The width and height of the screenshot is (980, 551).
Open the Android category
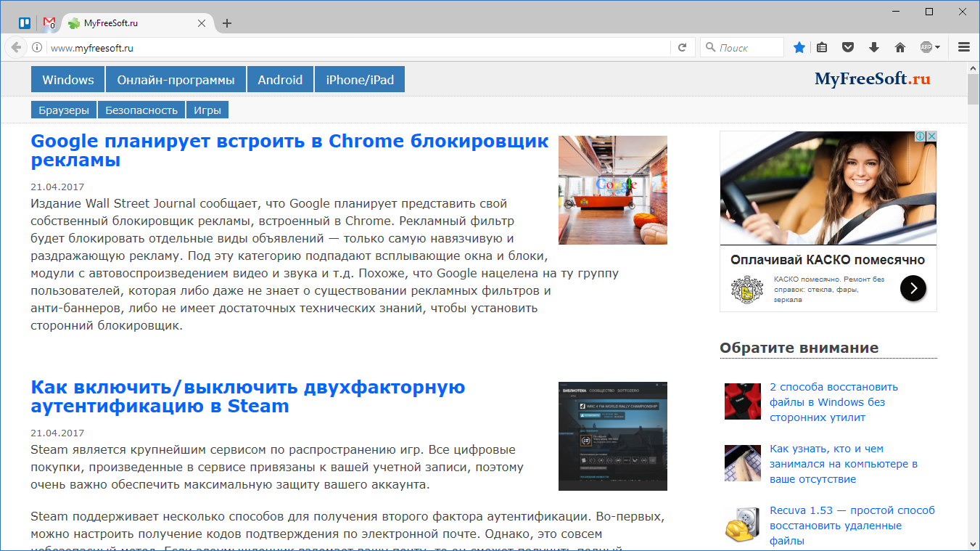[280, 80]
